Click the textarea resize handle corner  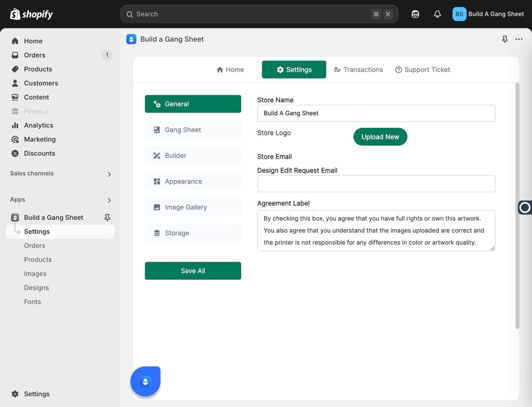pyautogui.click(x=492, y=248)
